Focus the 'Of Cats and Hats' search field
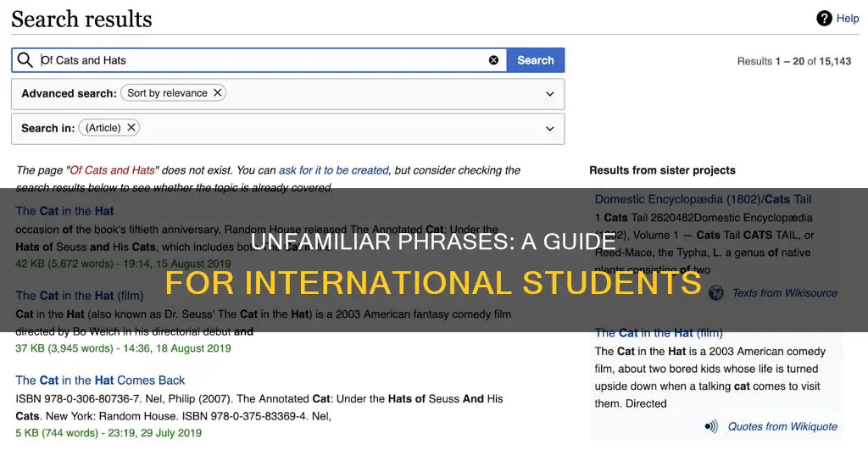The image size is (868, 450). click(x=260, y=60)
